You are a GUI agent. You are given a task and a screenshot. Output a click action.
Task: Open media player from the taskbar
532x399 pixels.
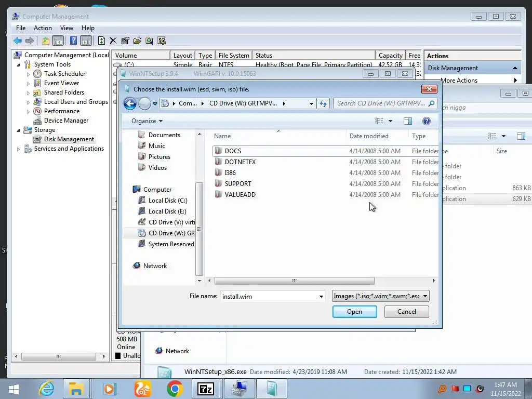tap(109, 389)
